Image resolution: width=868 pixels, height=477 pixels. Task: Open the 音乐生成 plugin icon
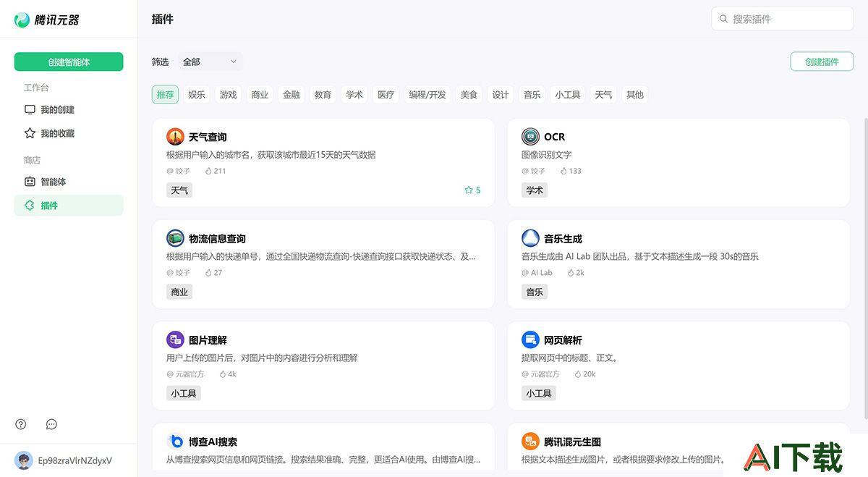coord(530,238)
